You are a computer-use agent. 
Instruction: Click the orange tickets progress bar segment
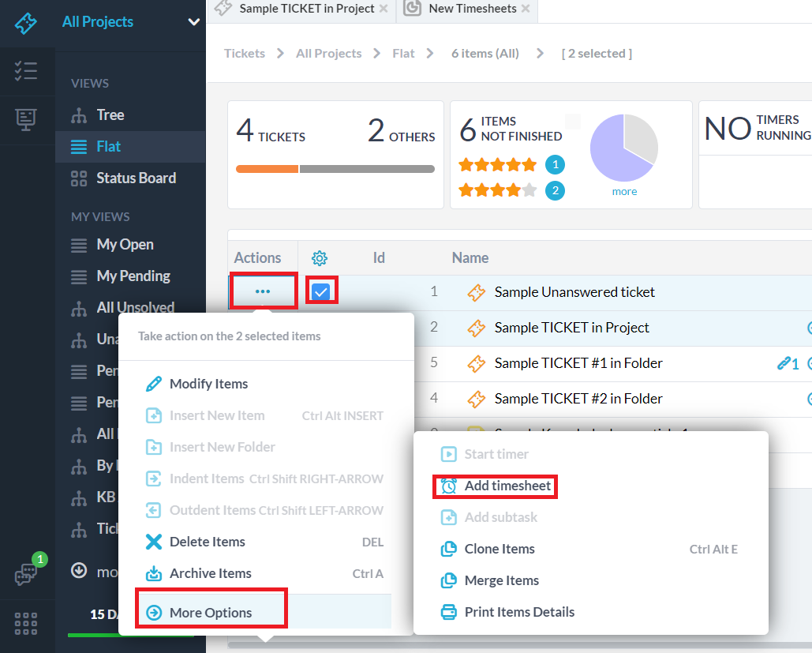[267, 169]
